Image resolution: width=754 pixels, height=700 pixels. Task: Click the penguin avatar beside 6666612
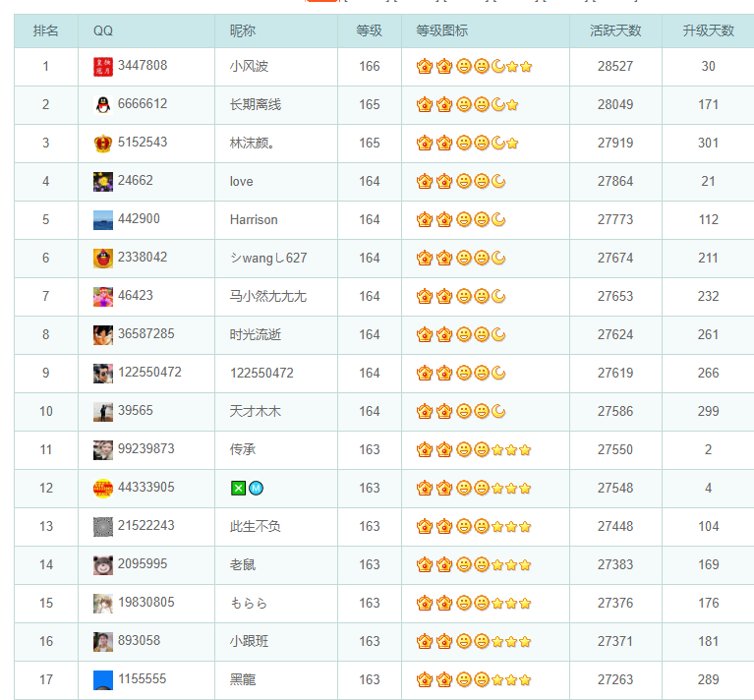point(103,105)
